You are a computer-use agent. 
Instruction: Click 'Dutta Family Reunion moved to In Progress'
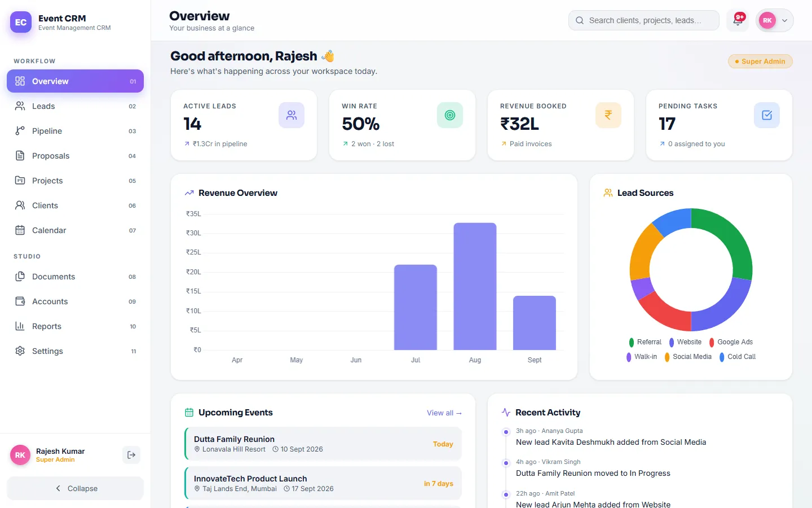coord(593,474)
